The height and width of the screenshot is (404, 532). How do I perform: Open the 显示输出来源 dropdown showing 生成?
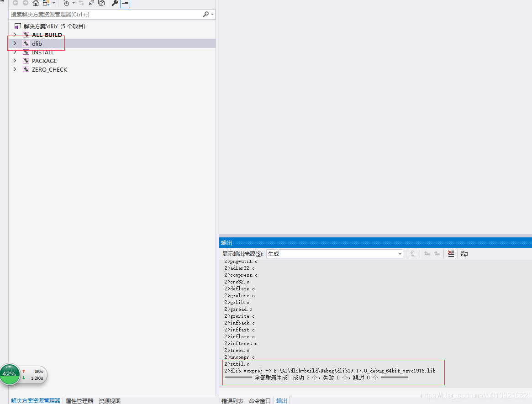coord(335,254)
